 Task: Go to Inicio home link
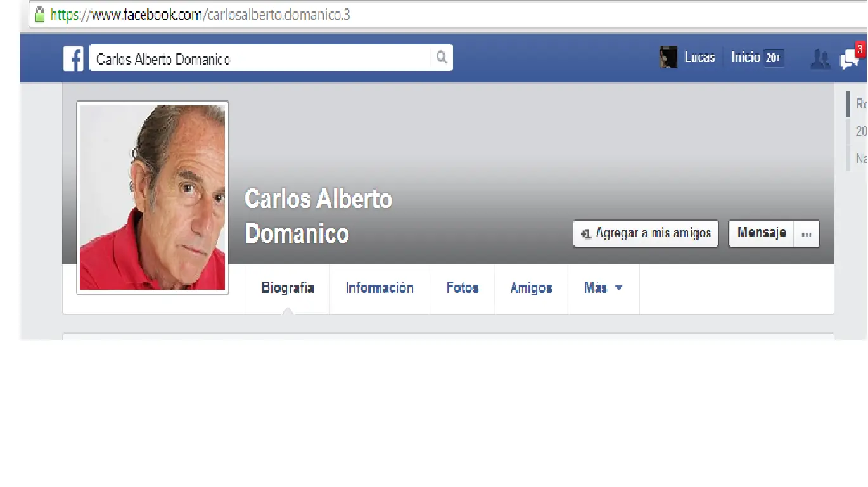point(746,57)
